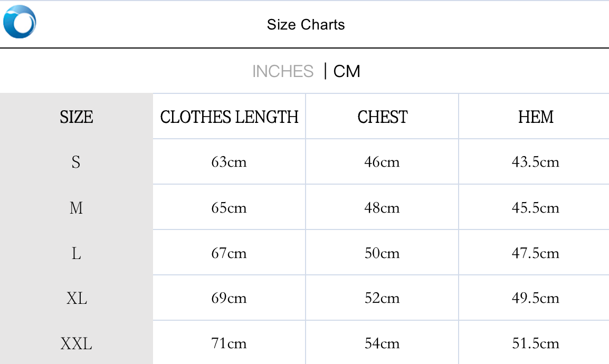Click the 69cm clothes length cell

click(x=229, y=299)
